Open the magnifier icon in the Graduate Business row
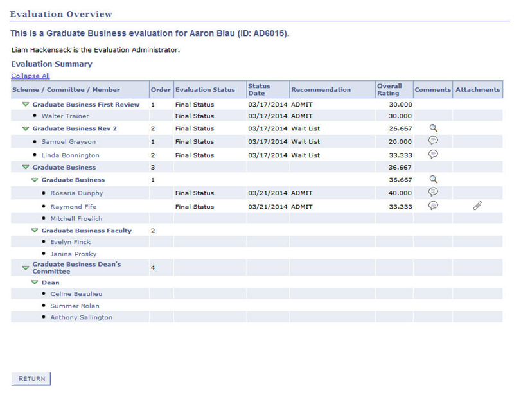 coord(434,180)
